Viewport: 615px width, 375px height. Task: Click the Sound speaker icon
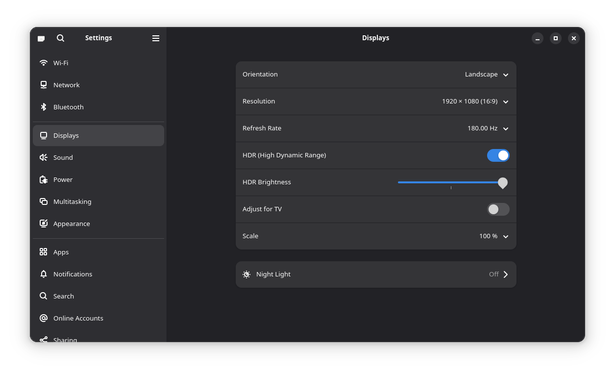[x=44, y=157]
